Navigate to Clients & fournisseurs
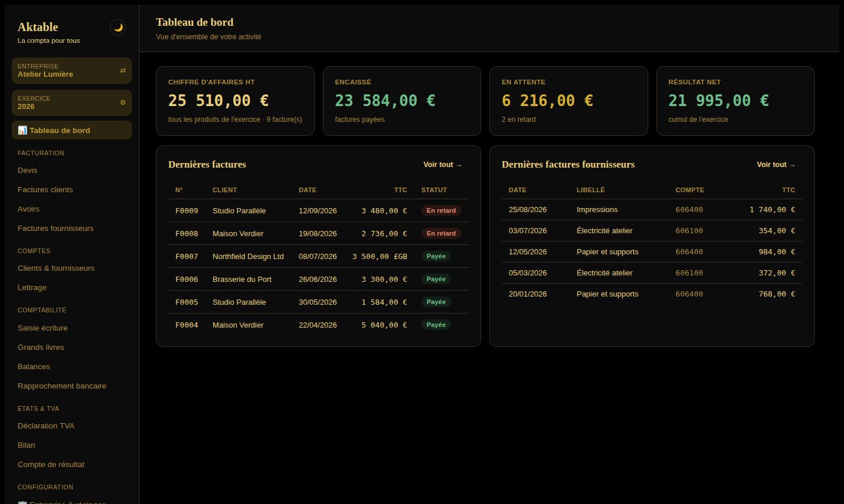Image resolution: width=844 pixels, height=504 pixels. (72, 268)
